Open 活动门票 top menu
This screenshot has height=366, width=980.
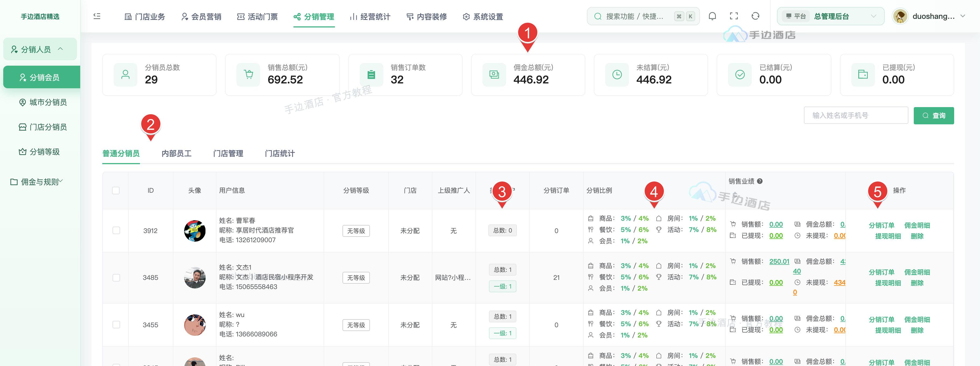click(x=258, y=17)
